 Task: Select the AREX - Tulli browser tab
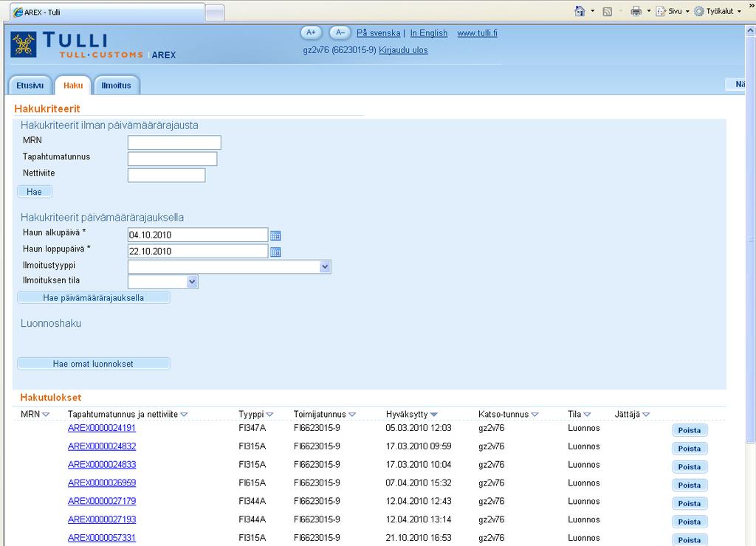pyautogui.click(x=106, y=13)
